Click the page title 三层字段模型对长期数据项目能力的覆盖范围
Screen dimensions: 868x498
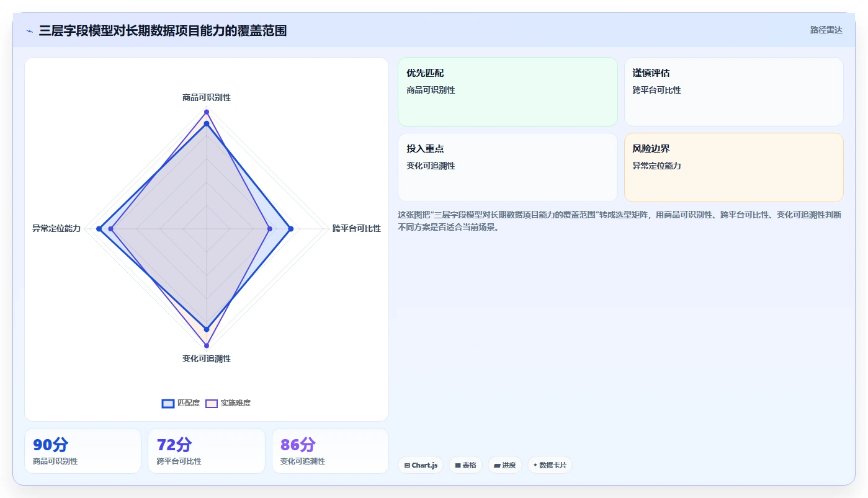click(163, 31)
